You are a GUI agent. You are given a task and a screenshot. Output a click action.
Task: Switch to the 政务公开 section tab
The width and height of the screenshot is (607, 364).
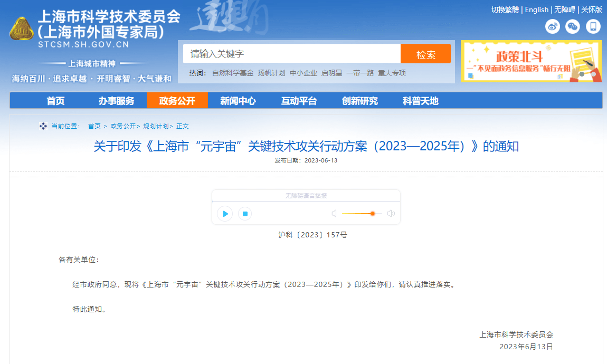tap(177, 101)
